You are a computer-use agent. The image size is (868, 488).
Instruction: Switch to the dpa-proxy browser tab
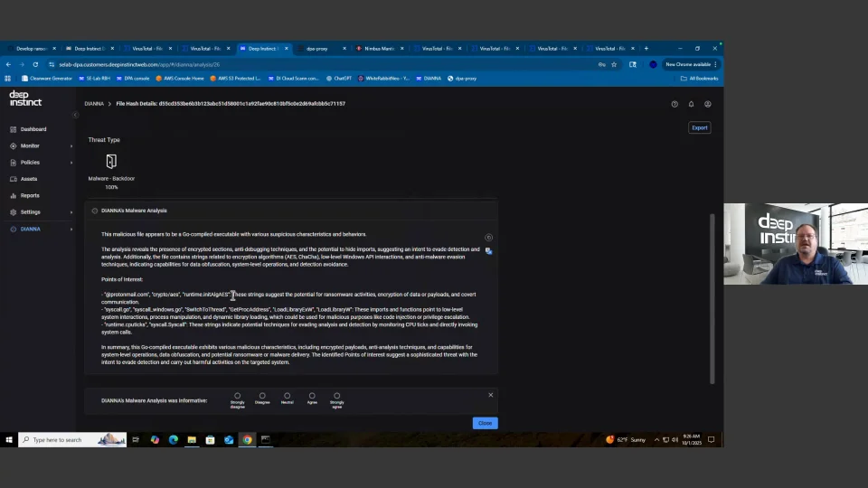[321, 49]
